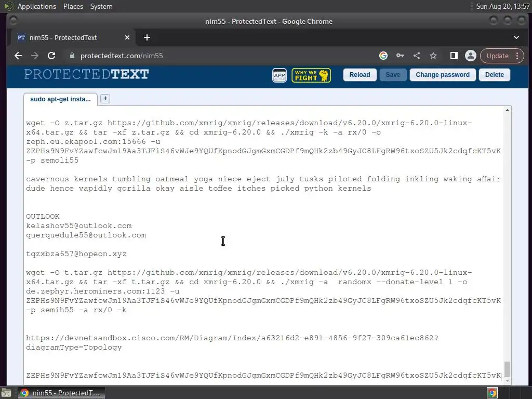Click Change password button

tap(443, 75)
